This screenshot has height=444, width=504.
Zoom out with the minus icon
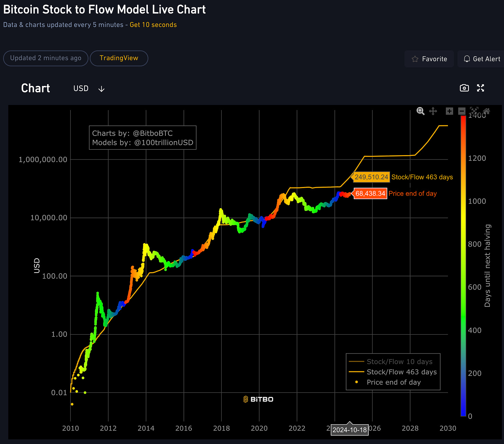tap(461, 111)
